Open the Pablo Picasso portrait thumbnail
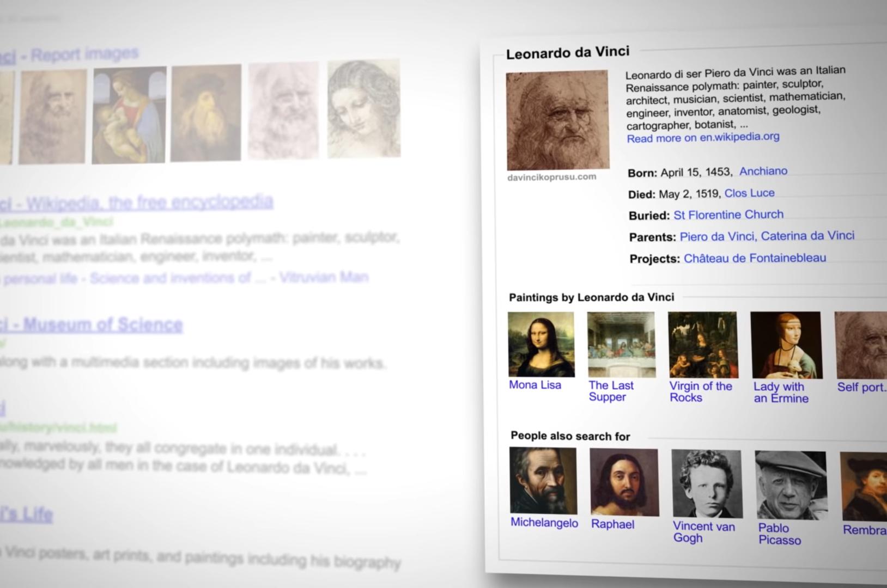Screen dimensions: 887x588 [791, 485]
